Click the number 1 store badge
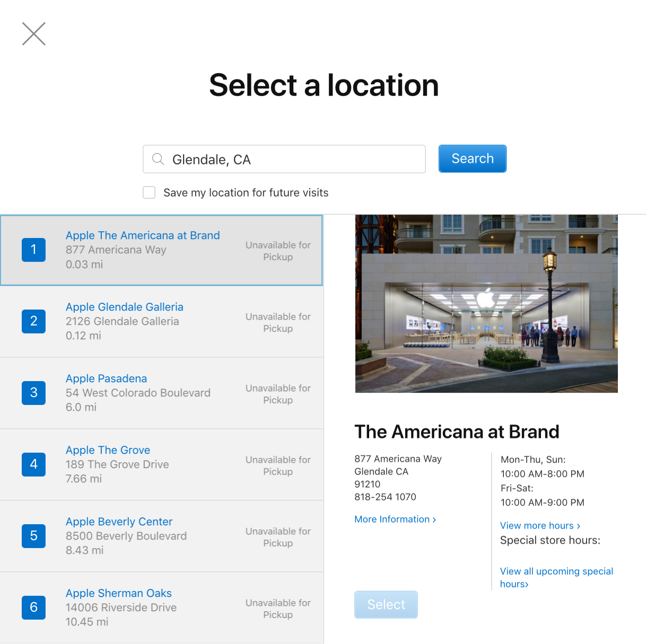 coord(33,250)
